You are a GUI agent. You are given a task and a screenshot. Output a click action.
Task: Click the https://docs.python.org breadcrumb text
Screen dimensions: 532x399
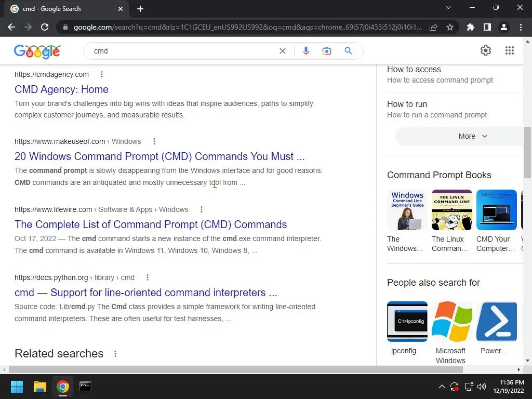(x=51, y=277)
